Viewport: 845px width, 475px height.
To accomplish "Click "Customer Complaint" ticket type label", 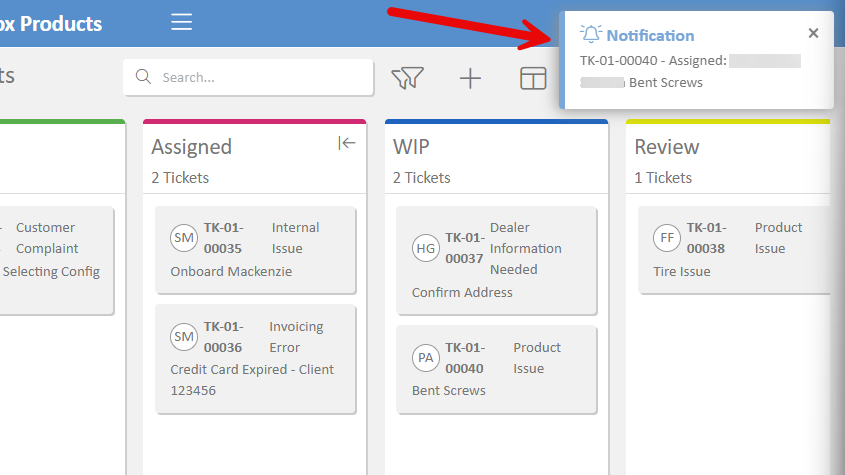I will click(x=47, y=238).
